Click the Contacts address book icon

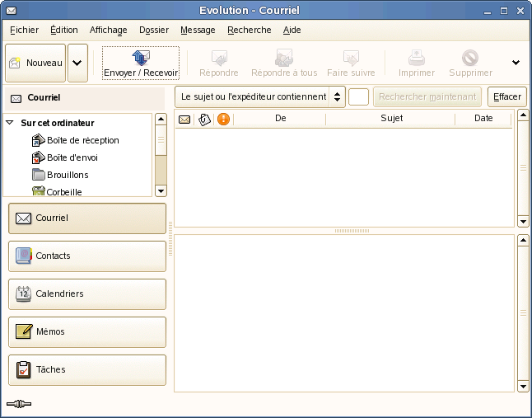click(23, 256)
